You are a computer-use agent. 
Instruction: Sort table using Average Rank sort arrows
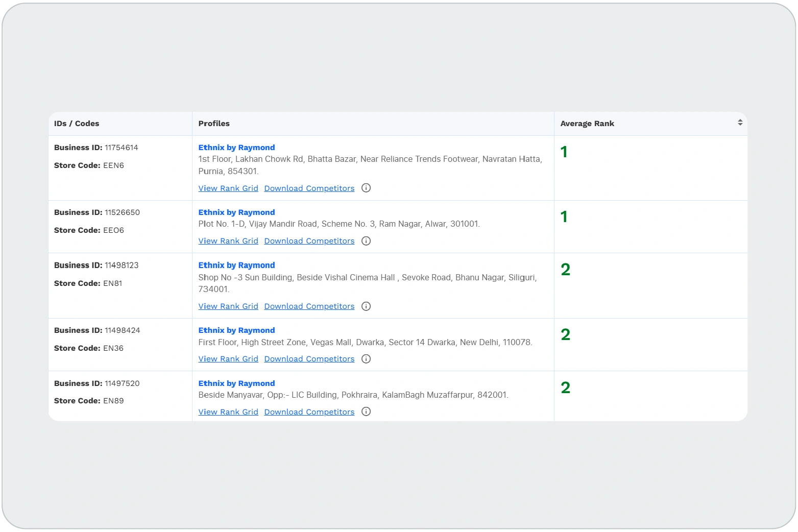coord(740,123)
